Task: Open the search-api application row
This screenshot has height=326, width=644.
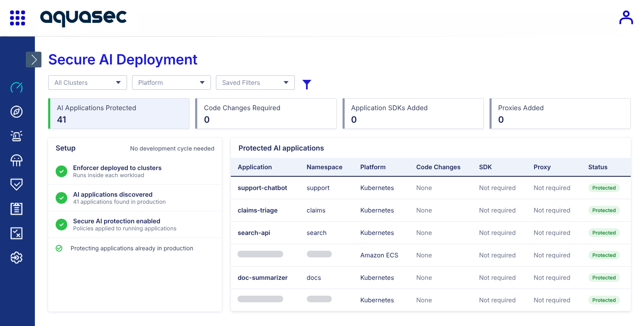Action: [431, 233]
